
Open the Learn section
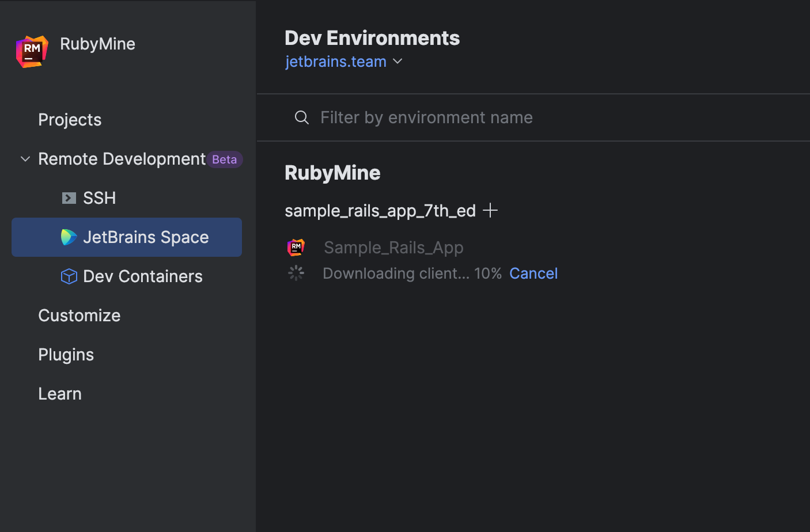click(x=60, y=393)
